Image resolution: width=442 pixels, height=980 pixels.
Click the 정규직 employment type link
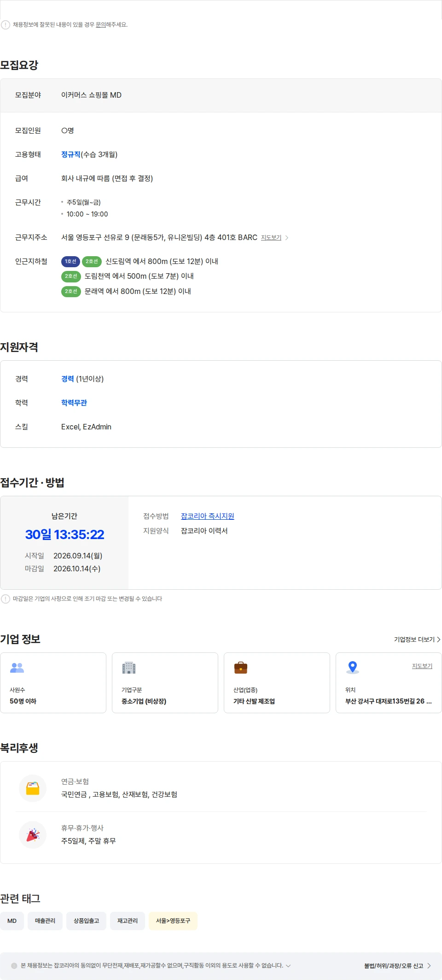tap(71, 155)
